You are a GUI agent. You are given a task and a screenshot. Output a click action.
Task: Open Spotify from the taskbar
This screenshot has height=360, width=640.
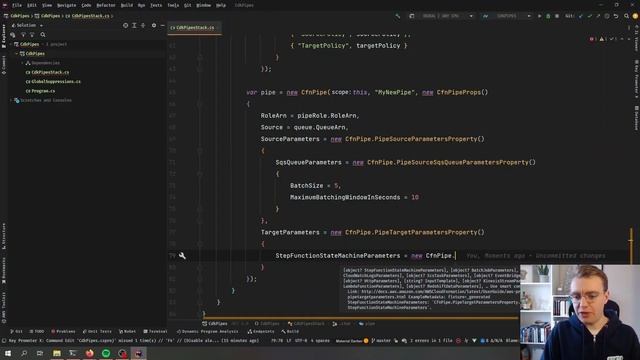point(106,353)
